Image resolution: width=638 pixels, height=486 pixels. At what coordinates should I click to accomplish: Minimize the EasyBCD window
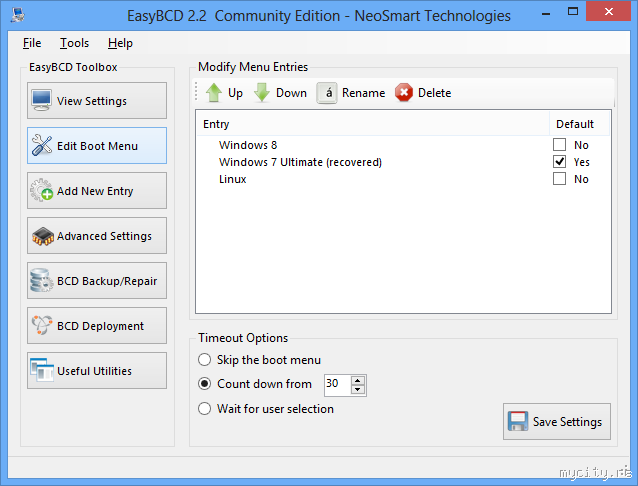coord(546,12)
